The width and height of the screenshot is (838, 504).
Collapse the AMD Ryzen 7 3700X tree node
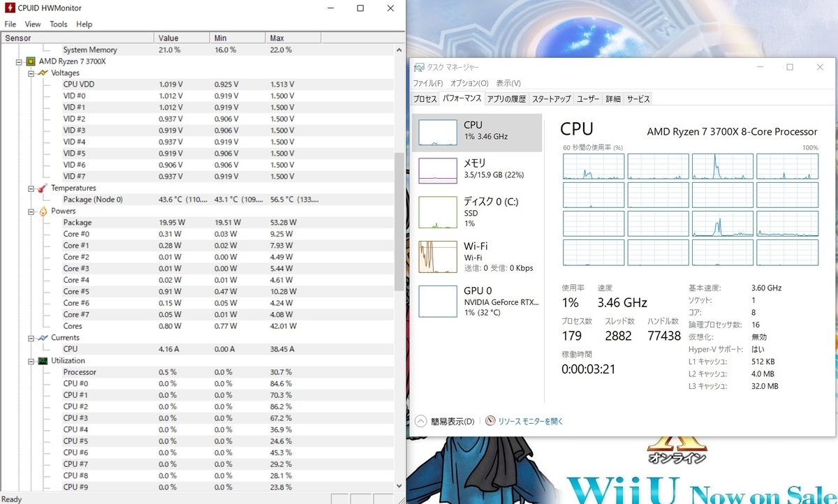[x=19, y=61]
